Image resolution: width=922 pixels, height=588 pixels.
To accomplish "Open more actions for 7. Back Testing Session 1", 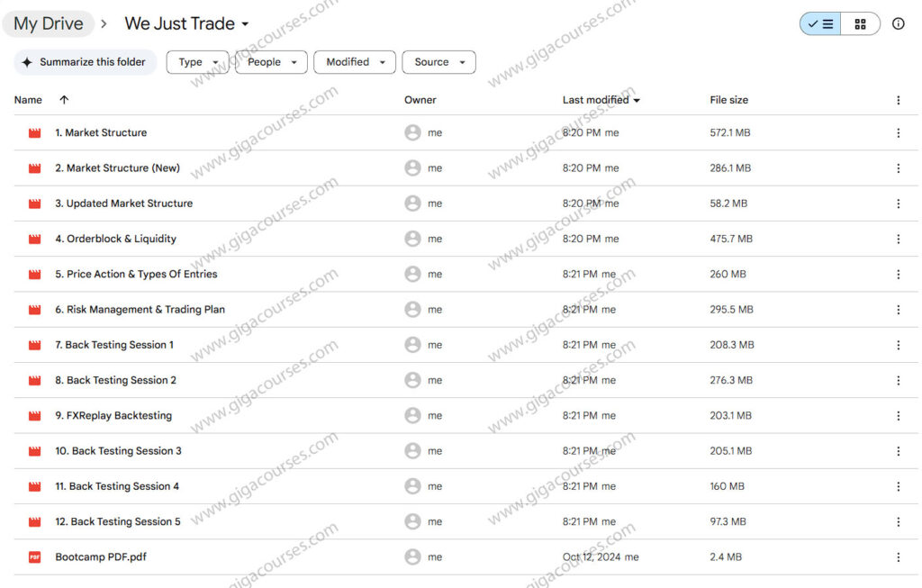I will [898, 345].
